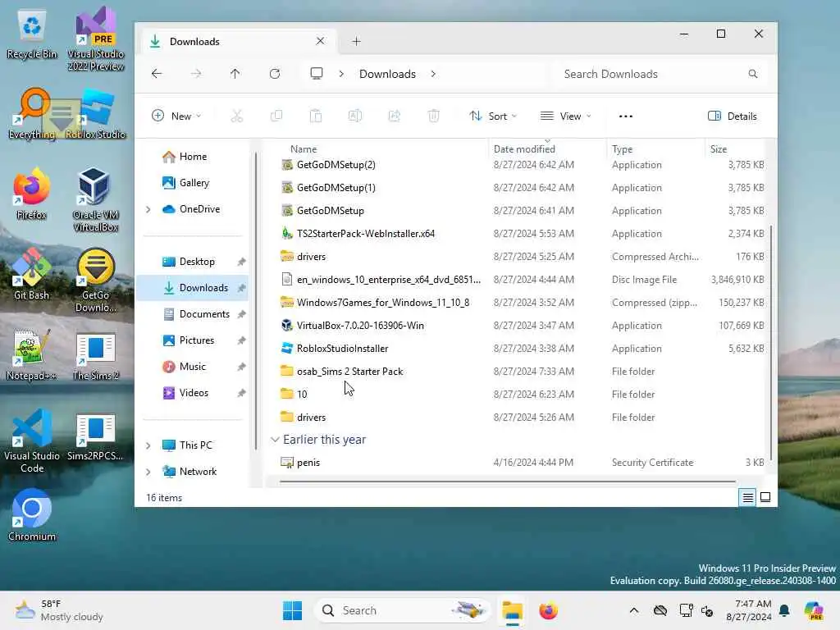
Task: Collapse the Earlier this year group
Action: point(275,440)
